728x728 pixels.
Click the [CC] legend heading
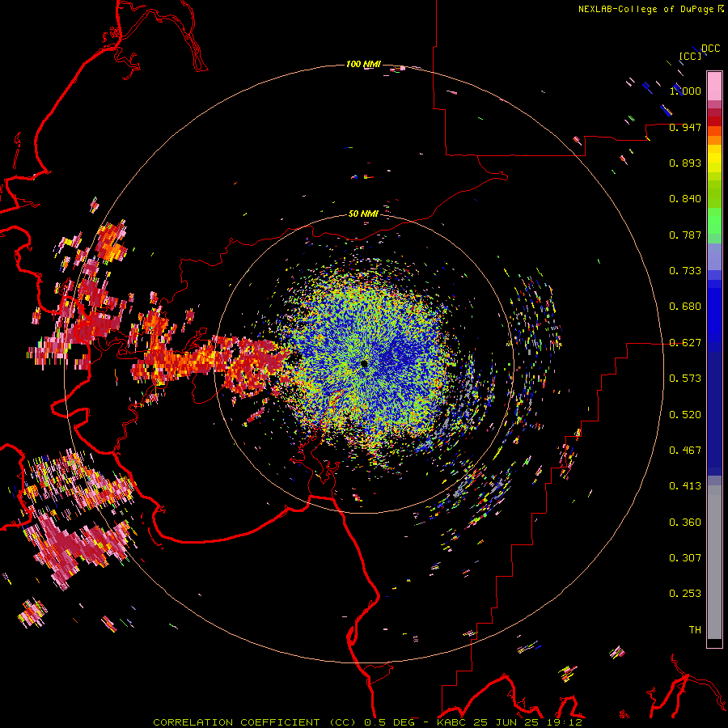pyautogui.click(x=691, y=56)
